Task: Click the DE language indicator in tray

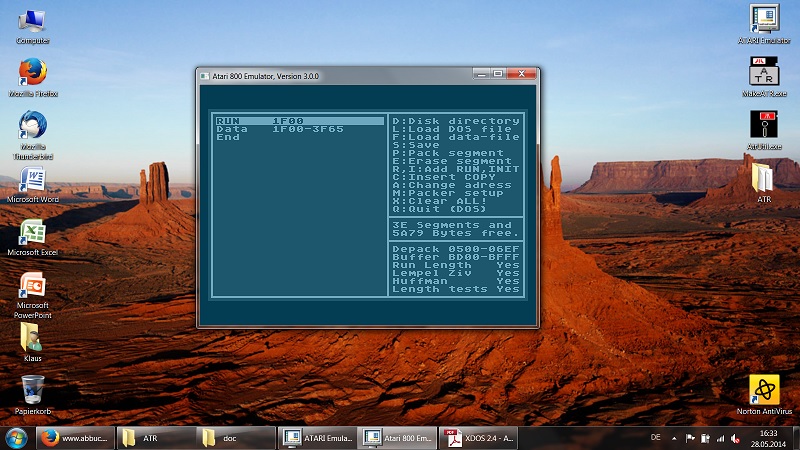Action: click(x=656, y=438)
